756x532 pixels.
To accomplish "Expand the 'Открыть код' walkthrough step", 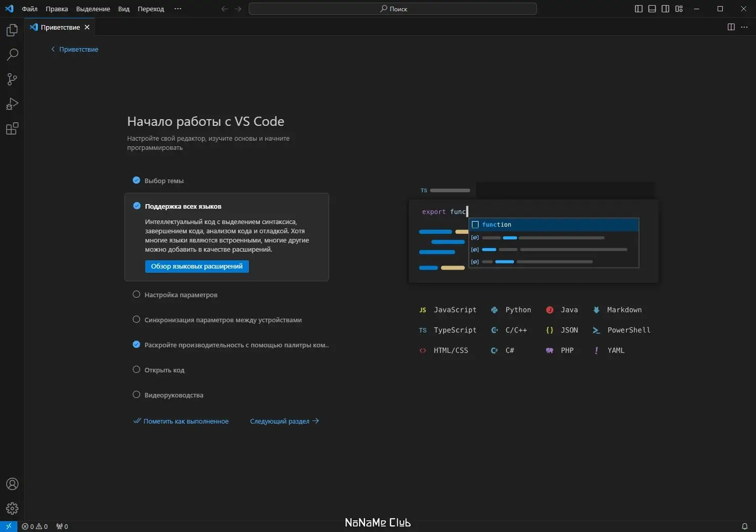I will 164,370.
